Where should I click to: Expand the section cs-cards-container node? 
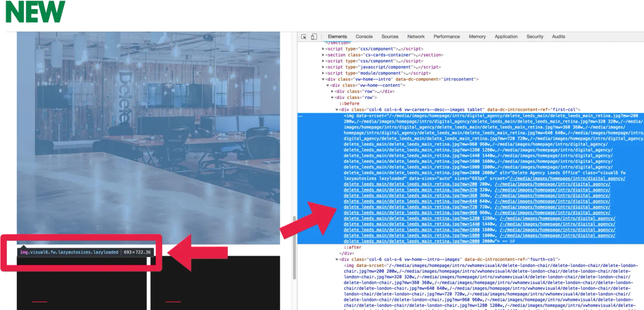tap(323, 55)
